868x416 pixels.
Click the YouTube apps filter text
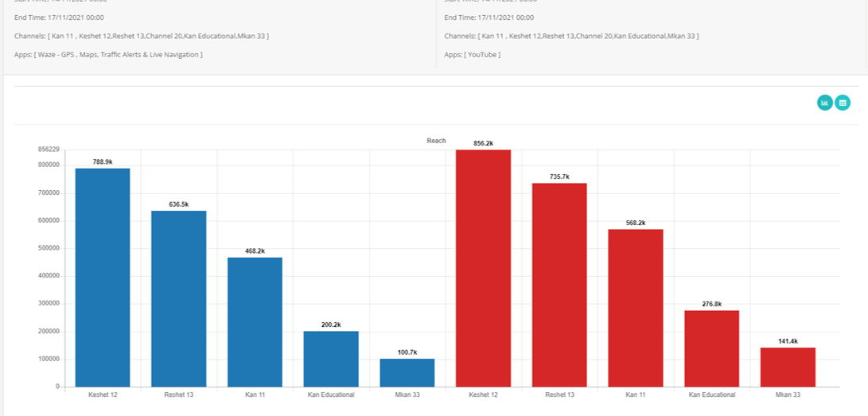473,54
